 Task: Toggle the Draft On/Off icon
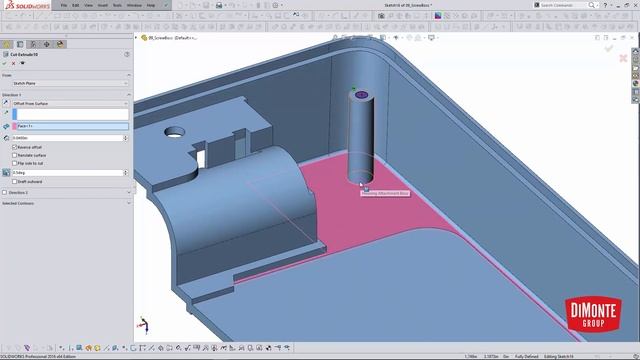click(6, 173)
